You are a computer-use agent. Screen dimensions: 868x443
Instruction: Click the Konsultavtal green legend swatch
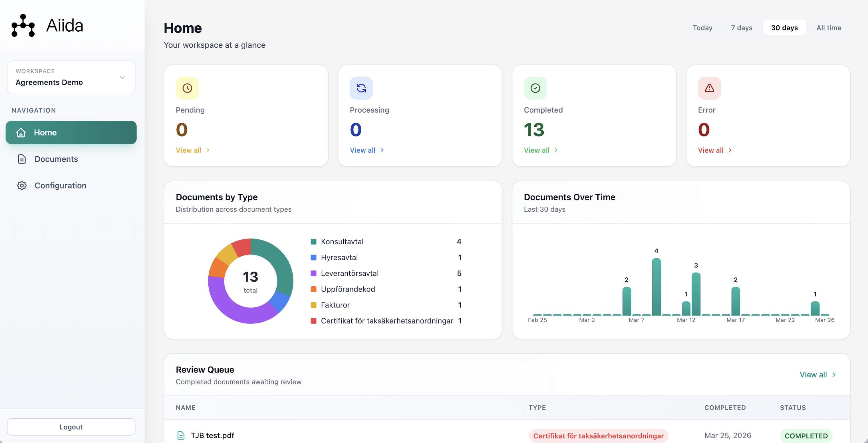(313, 241)
